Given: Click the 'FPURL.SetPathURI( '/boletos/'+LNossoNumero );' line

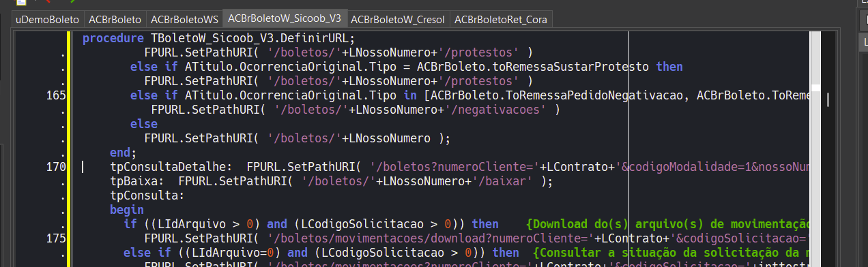Looking at the screenshot, I should coord(298,138).
